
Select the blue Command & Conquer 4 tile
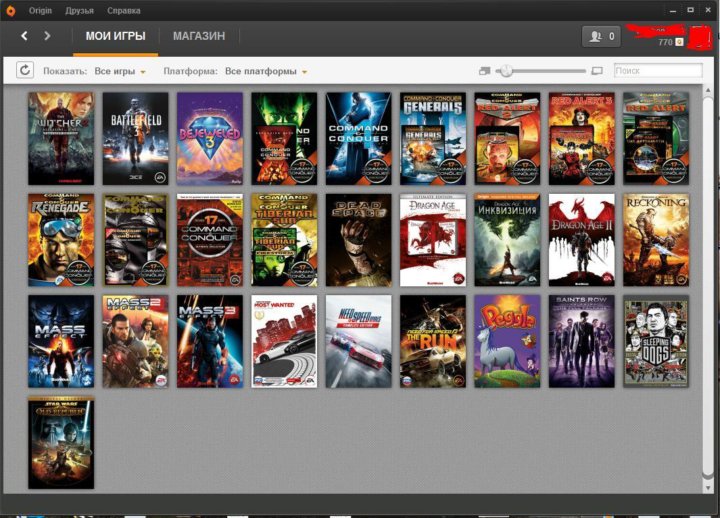[359, 139]
